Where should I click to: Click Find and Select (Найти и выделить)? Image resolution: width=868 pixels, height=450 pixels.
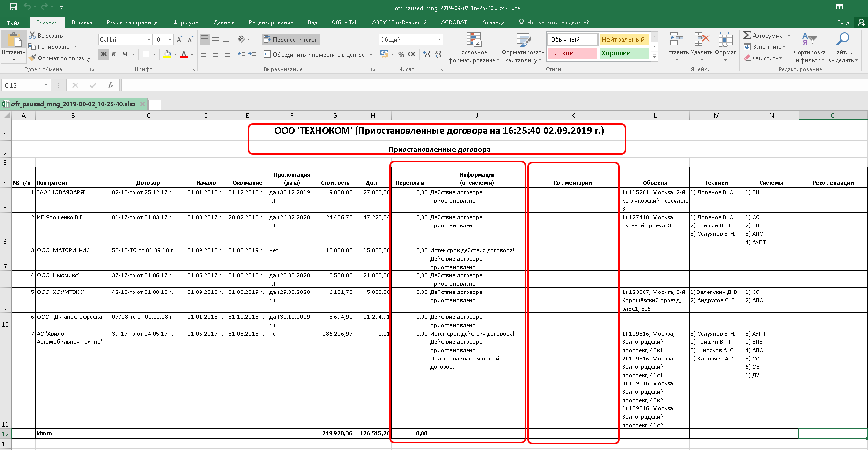[843, 48]
